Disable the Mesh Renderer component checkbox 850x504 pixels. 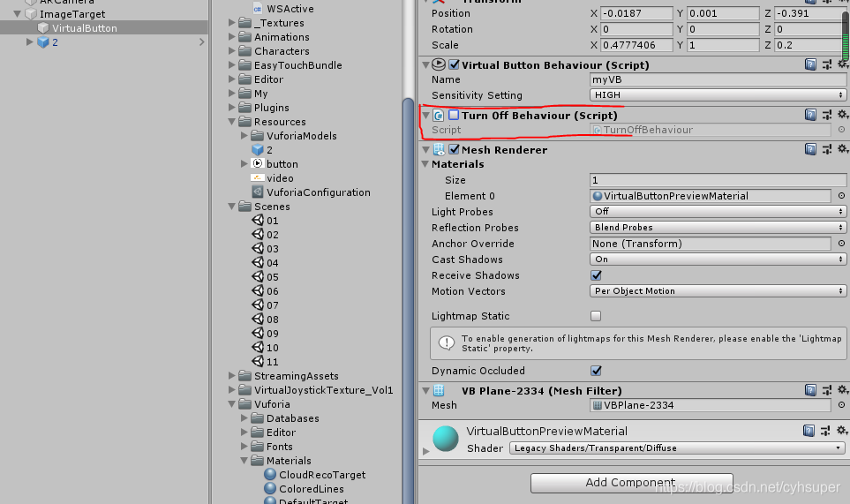455,149
